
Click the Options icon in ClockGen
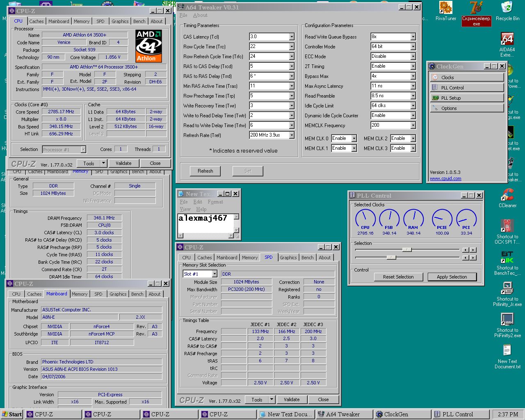[x=435, y=108]
